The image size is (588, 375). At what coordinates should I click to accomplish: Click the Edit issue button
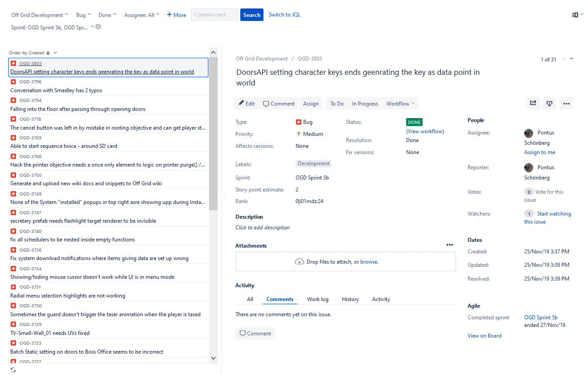click(x=246, y=104)
